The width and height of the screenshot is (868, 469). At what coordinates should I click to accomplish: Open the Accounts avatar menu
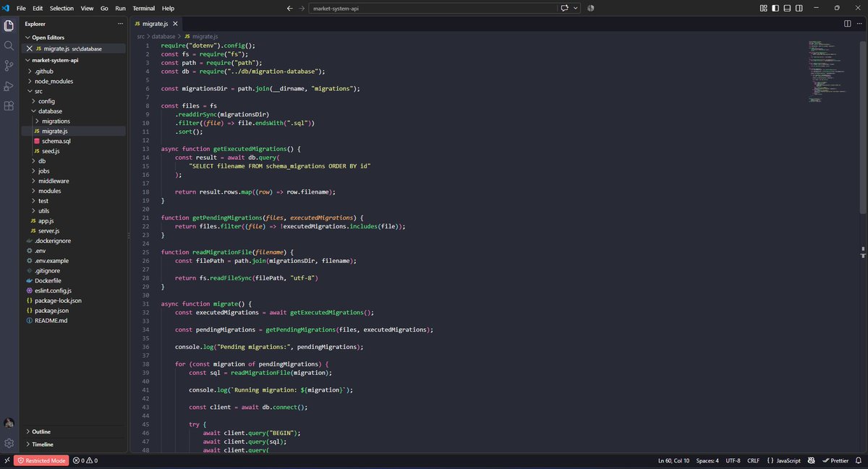point(9,423)
